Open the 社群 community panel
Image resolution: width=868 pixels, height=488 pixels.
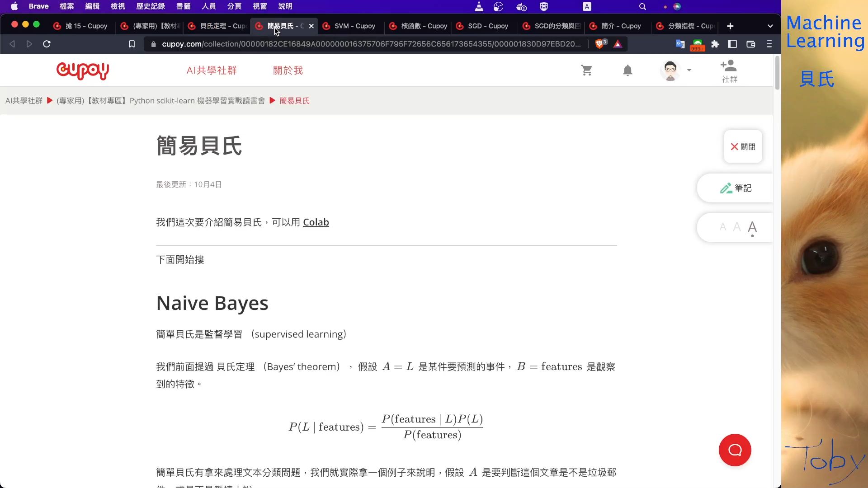[x=729, y=70]
